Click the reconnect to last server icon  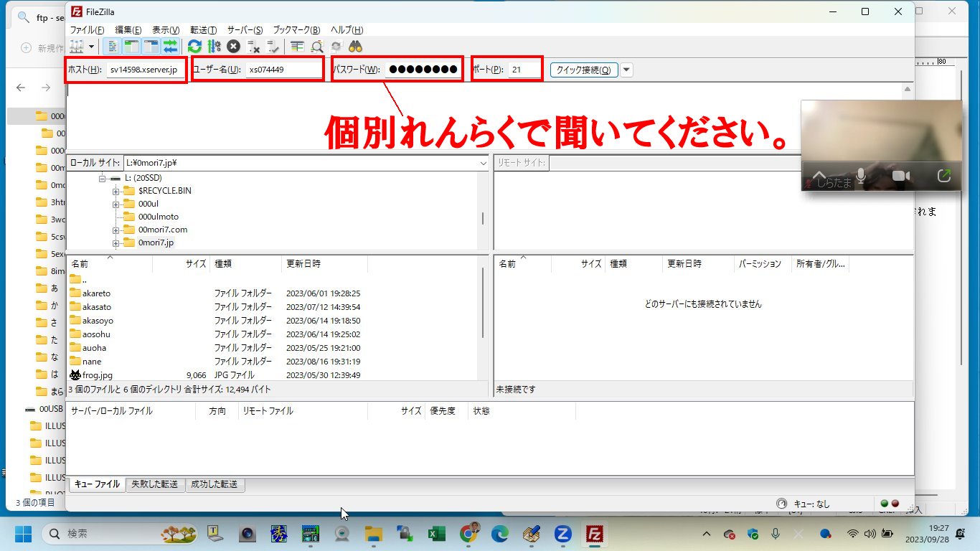(x=273, y=47)
